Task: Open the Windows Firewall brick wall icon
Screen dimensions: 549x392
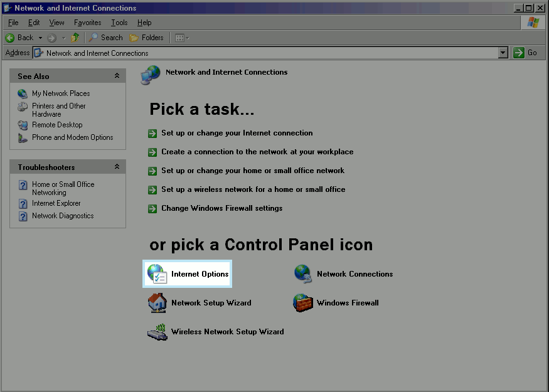Action: coord(303,303)
